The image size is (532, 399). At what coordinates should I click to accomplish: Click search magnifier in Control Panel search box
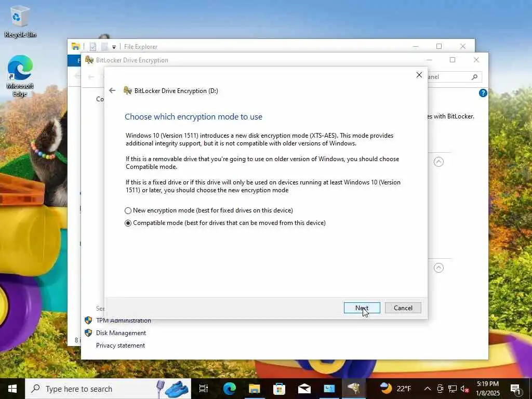pyautogui.click(x=475, y=77)
